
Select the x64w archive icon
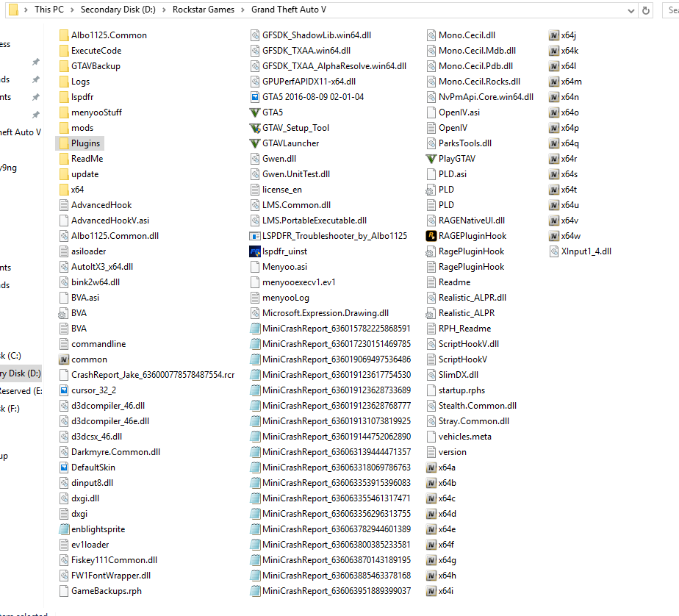554,236
